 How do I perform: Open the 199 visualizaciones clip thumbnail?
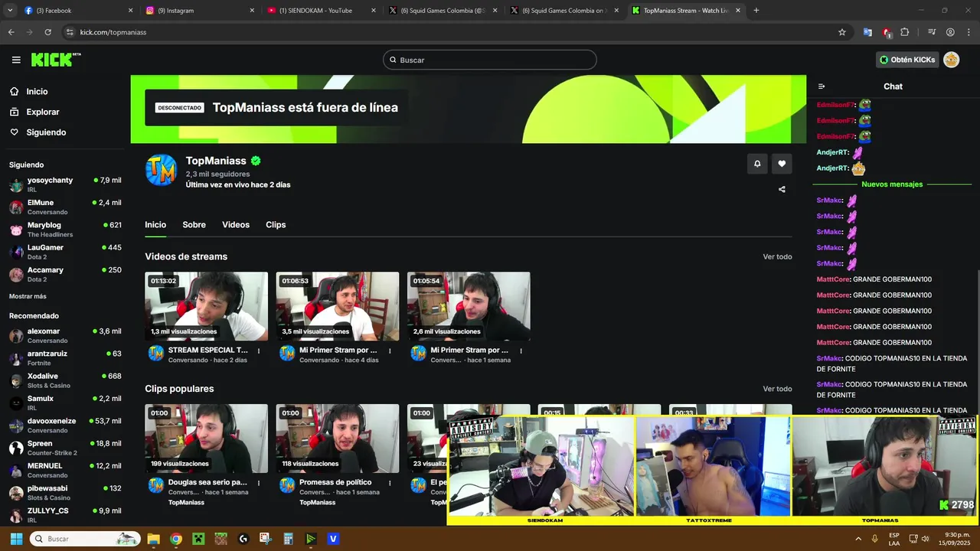206,439
